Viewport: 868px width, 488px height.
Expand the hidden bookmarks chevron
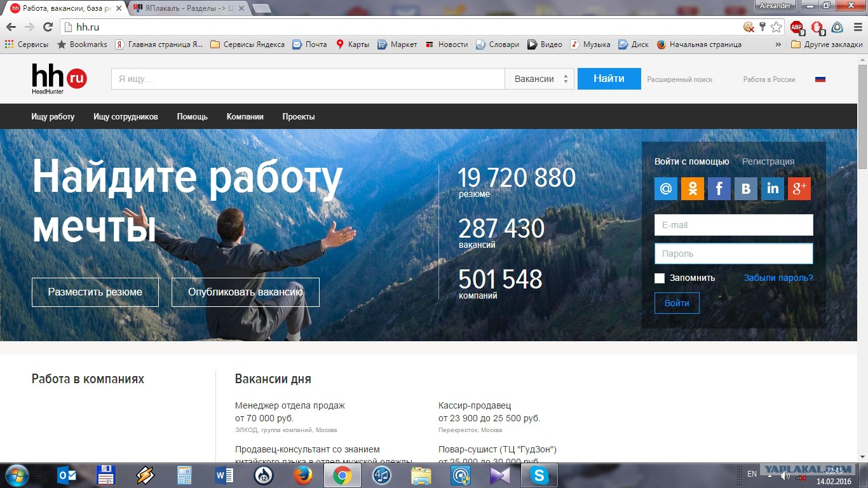(x=778, y=44)
